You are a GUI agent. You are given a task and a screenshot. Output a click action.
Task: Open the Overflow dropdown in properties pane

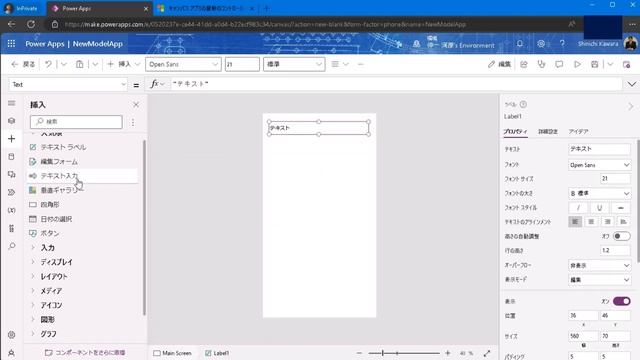599,265
